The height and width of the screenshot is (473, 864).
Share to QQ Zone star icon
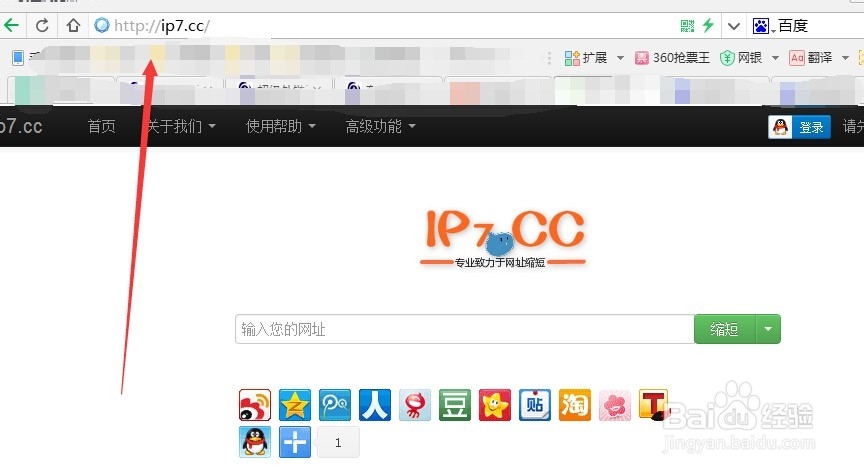pyautogui.click(x=295, y=405)
